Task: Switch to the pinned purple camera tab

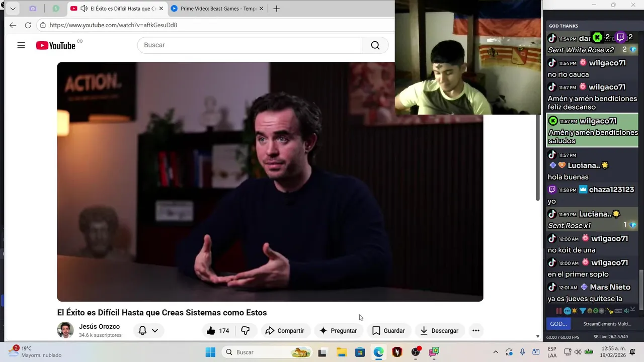Action: point(33,9)
